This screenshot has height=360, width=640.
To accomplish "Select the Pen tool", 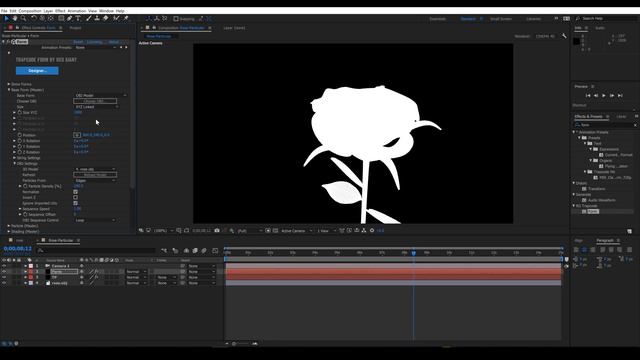I will coord(69,18).
